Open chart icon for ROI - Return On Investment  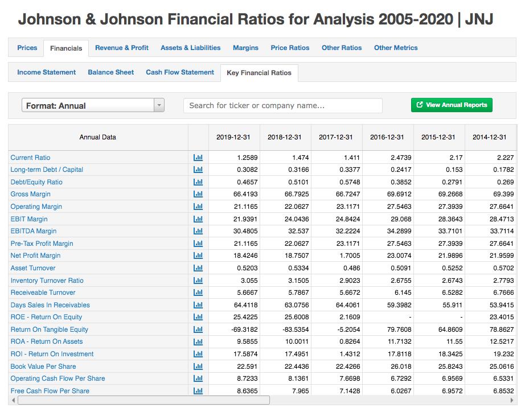coord(198,354)
